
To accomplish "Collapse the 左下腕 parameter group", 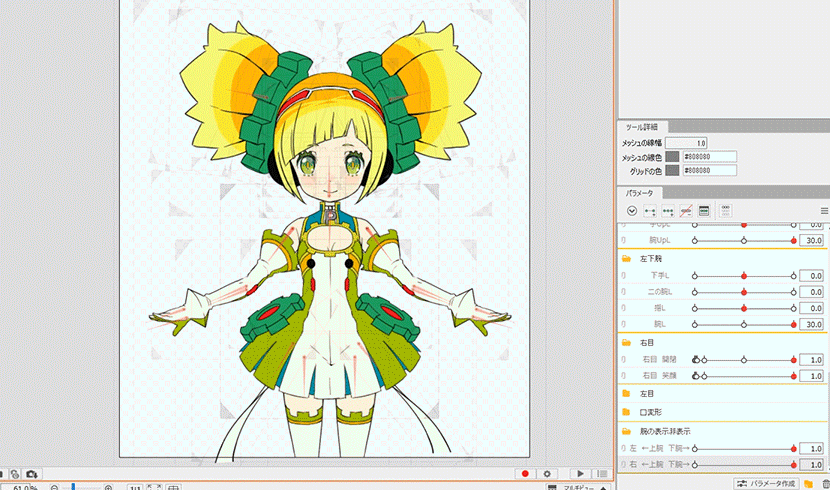I will (626, 257).
